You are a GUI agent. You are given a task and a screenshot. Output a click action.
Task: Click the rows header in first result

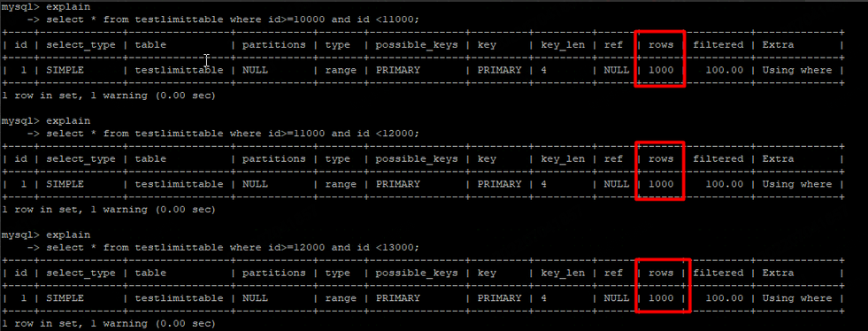click(661, 45)
